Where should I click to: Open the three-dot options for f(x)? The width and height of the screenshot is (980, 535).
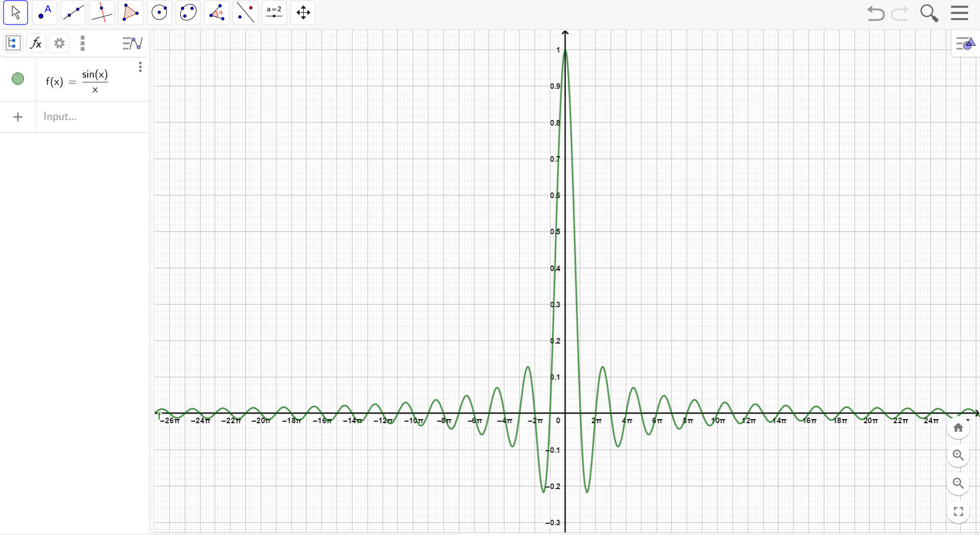140,67
